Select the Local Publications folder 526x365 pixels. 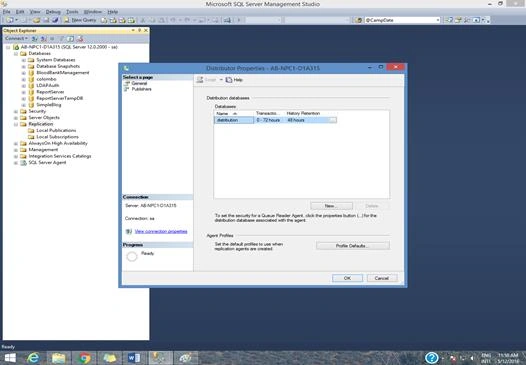click(x=56, y=131)
